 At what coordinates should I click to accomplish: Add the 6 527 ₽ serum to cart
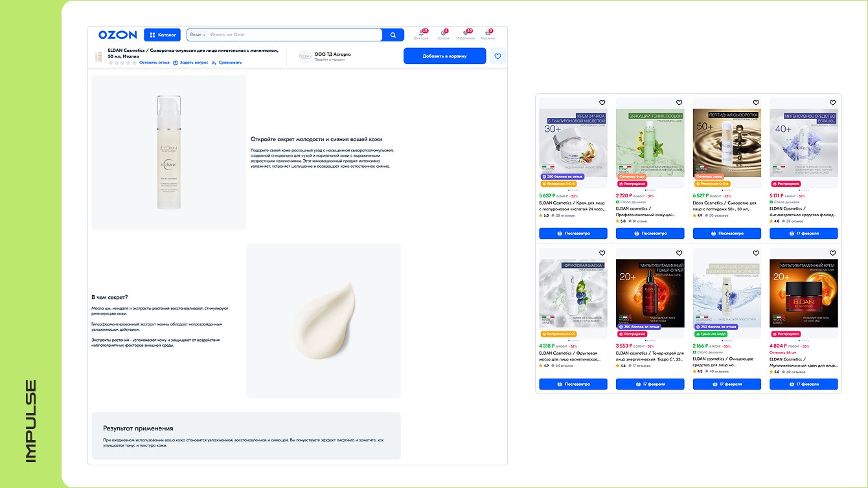(727, 233)
